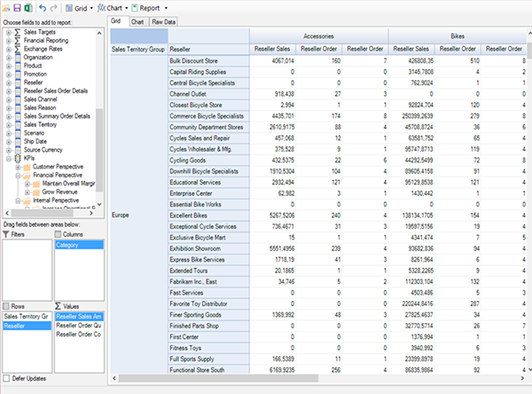Click the open folder icon in toolbar
Image resolution: width=532 pixels, height=394 pixels.
coord(6,8)
